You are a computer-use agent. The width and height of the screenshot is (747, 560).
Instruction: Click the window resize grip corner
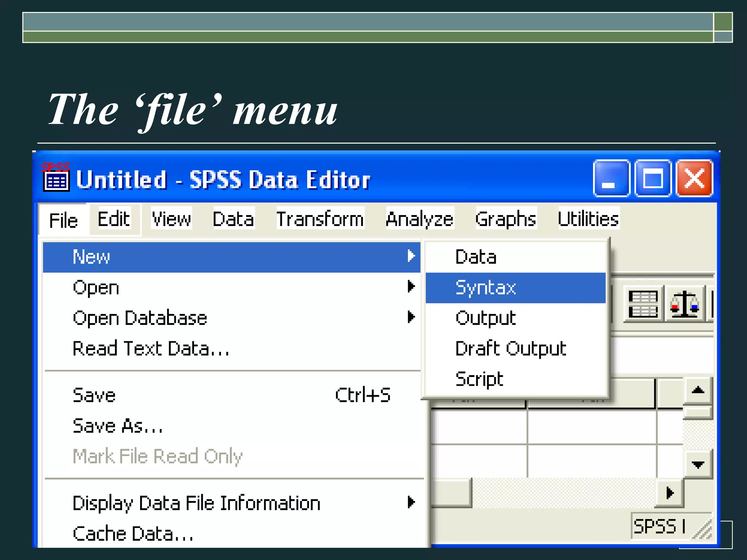tap(703, 529)
